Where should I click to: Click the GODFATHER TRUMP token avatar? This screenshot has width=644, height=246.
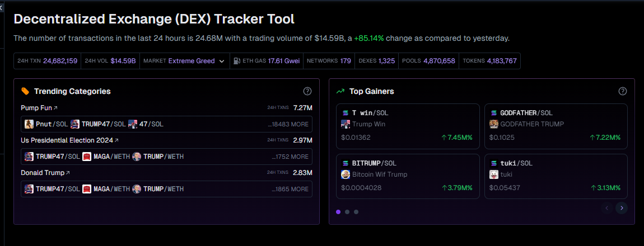coord(494,124)
